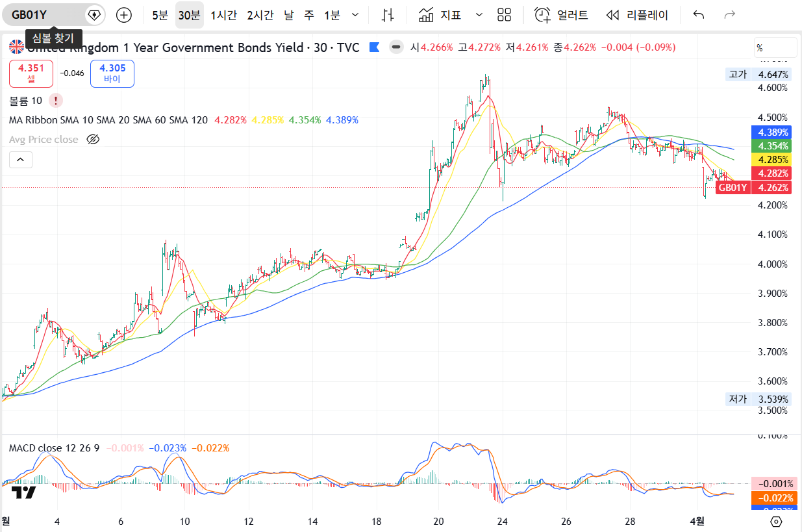Image resolution: width=802 pixels, height=532 pixels.
Task: Create an alert with 얼러트 button
Action: [x=562, y=15]
